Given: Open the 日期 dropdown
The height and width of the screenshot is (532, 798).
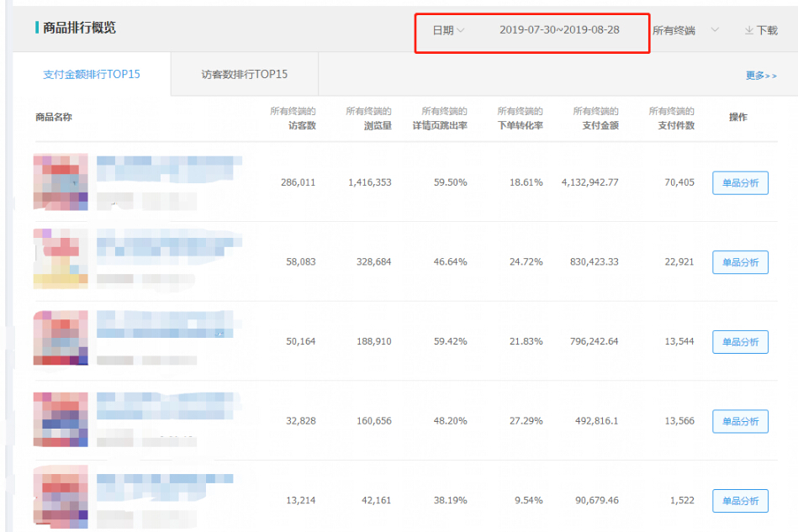Looking at the screenshot, I should click(x=448, y=30).
